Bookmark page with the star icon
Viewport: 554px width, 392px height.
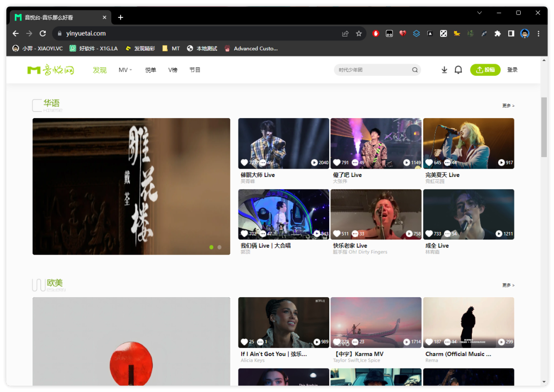pyautogui.click(x=359, y=33)
